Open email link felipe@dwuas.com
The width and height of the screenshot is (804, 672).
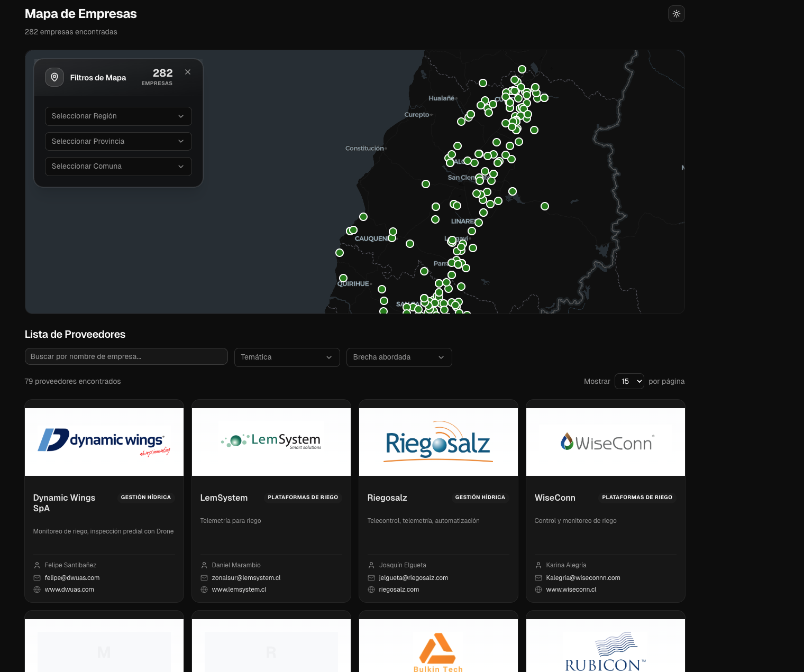click(72, 578)
